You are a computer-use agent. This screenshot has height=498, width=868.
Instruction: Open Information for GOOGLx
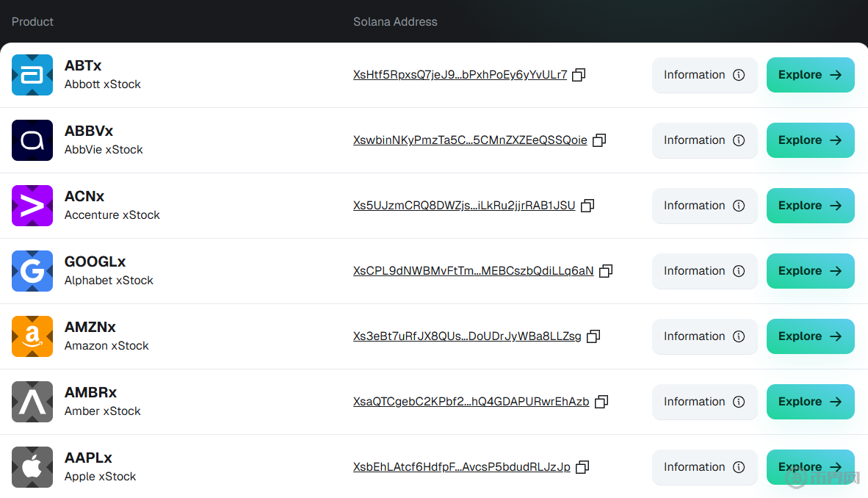704,271
